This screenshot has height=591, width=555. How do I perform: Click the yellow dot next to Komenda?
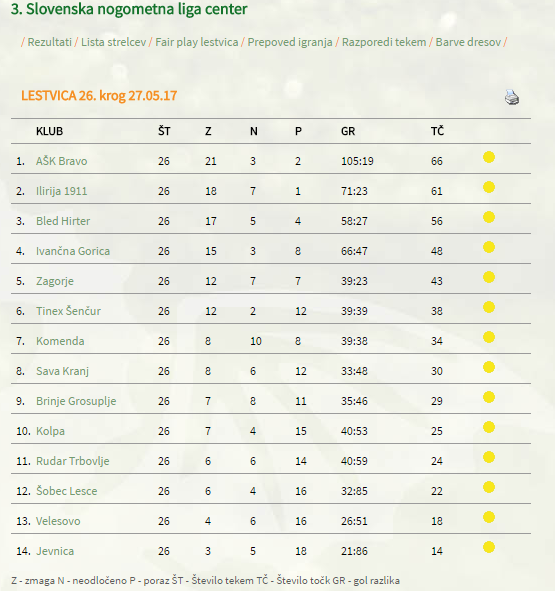tap(489, 337)
